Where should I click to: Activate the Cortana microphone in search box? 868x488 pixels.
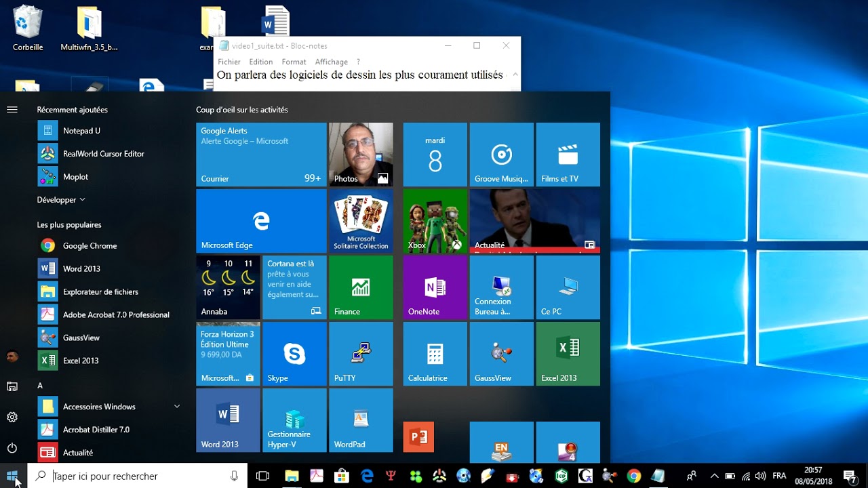click(x=235, y=476)
